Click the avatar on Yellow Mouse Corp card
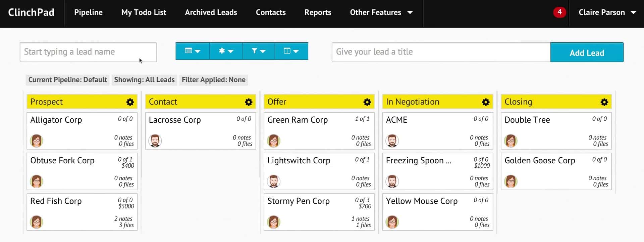644x242 pixels. 392,222
